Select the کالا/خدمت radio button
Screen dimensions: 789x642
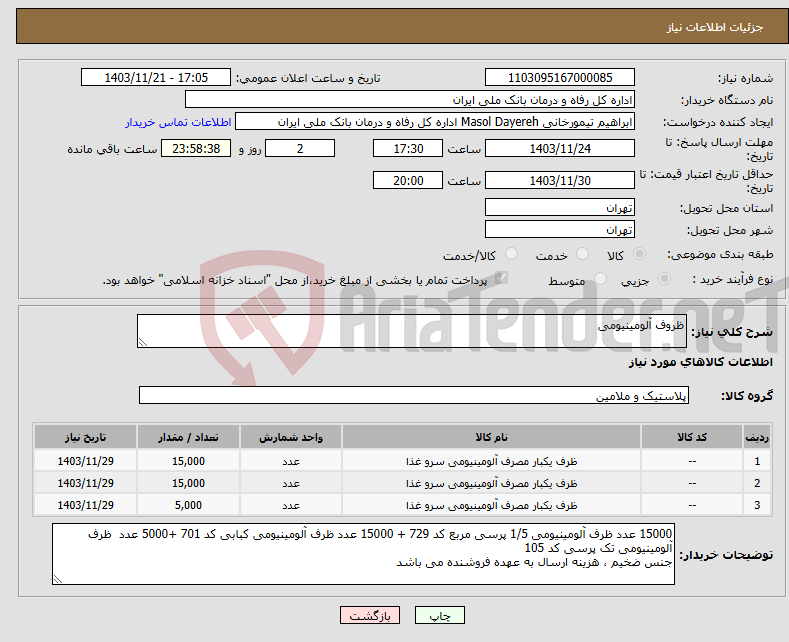511,254
